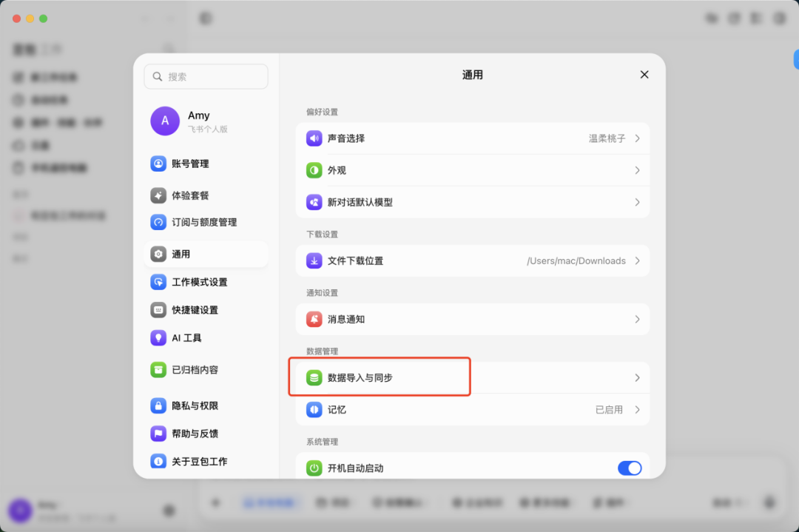Click the 外观 appearance icon
Viewport: 799px width, 532px height.
pos(314,170)
